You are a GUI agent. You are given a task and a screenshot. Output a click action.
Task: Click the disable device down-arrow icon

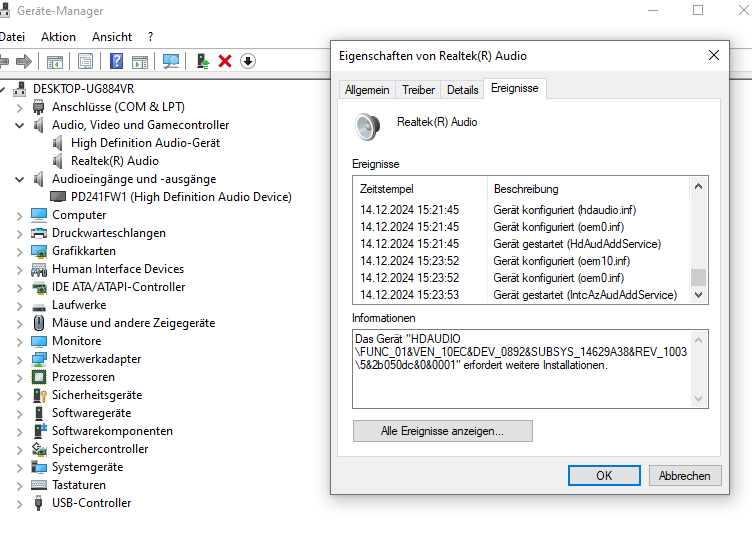(248, 61)
